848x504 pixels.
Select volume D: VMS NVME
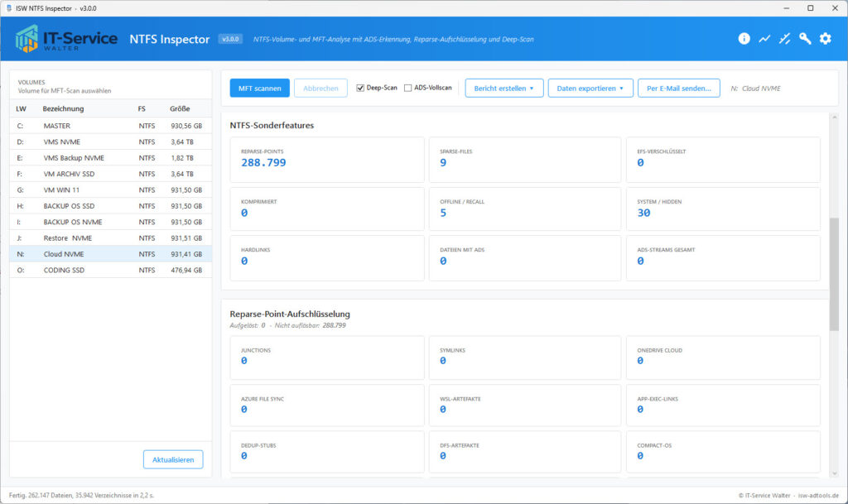(110, 142)
